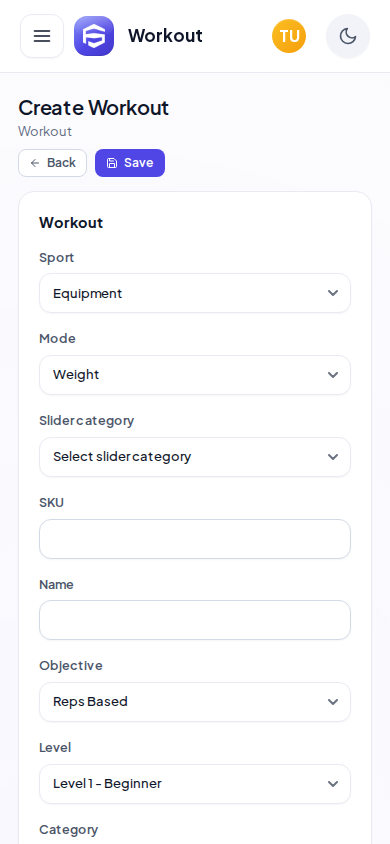The width and height of the screenshot is (390, 844).
Task: Click the chevron in the Level field
Action: 333,784
